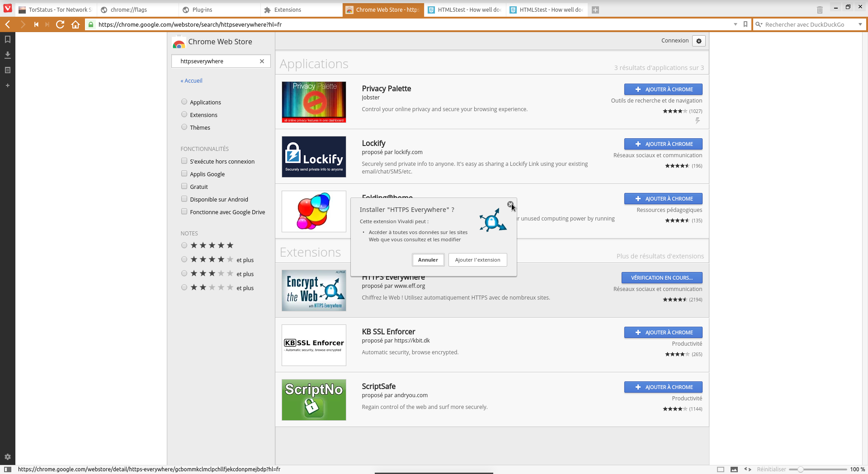Open the search engine selector dropdown
The image size is (868, 474).
point(860,24)
